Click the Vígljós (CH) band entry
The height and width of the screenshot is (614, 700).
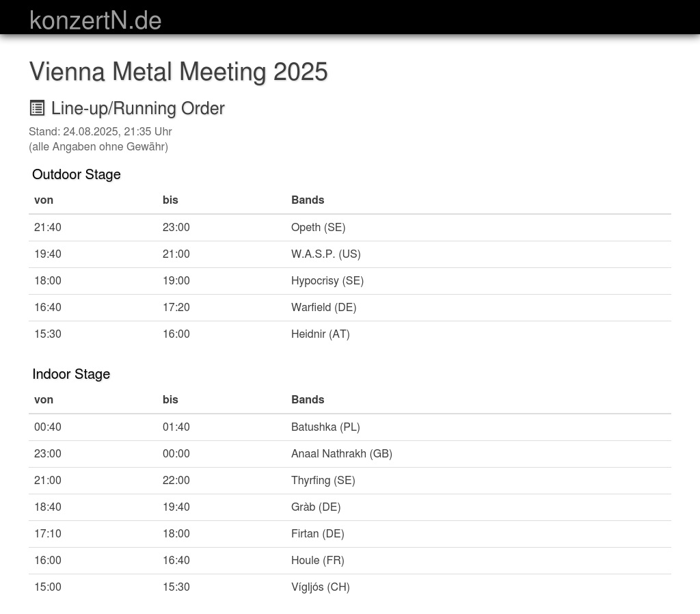(x=320, y=587)
